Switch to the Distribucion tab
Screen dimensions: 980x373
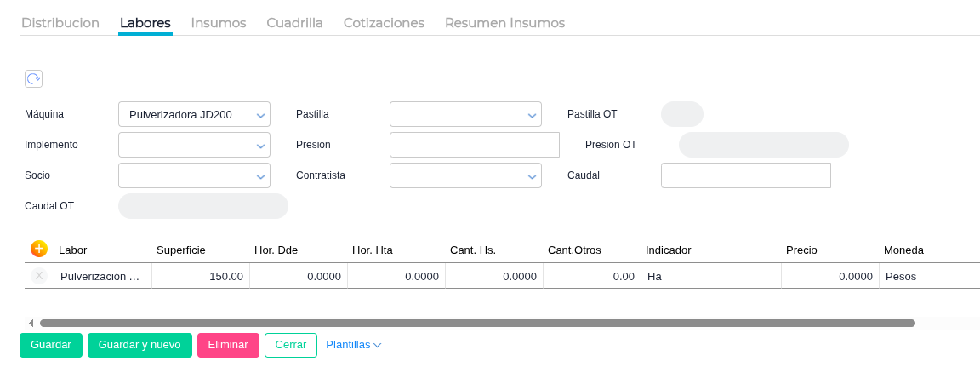point(60,23)
